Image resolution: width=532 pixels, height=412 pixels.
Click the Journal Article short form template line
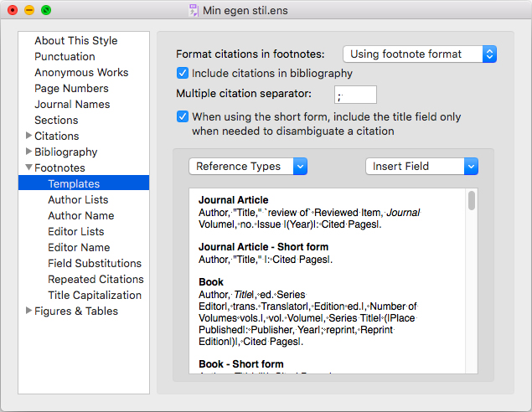point(266,260)
